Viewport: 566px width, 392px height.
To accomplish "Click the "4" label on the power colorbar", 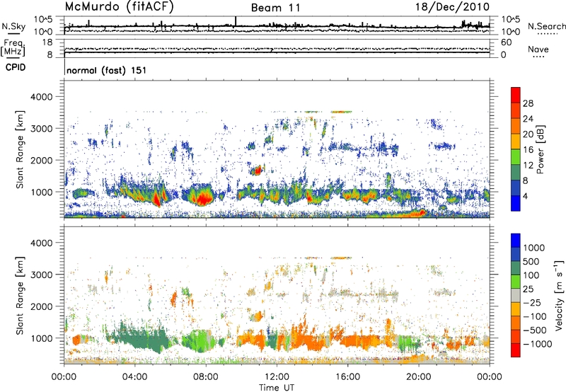I will click(525, 196).
